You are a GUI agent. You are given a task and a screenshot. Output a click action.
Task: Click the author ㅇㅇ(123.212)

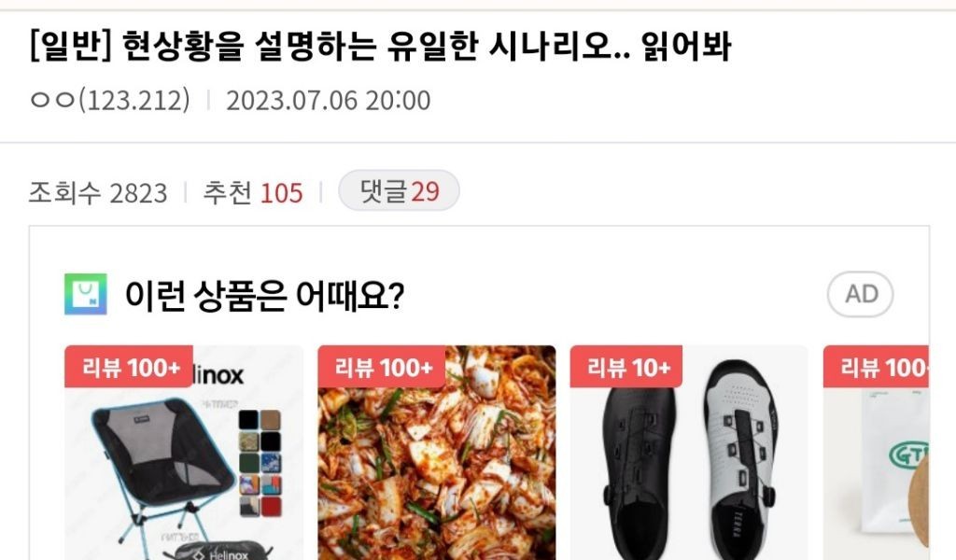click(110, 100)
